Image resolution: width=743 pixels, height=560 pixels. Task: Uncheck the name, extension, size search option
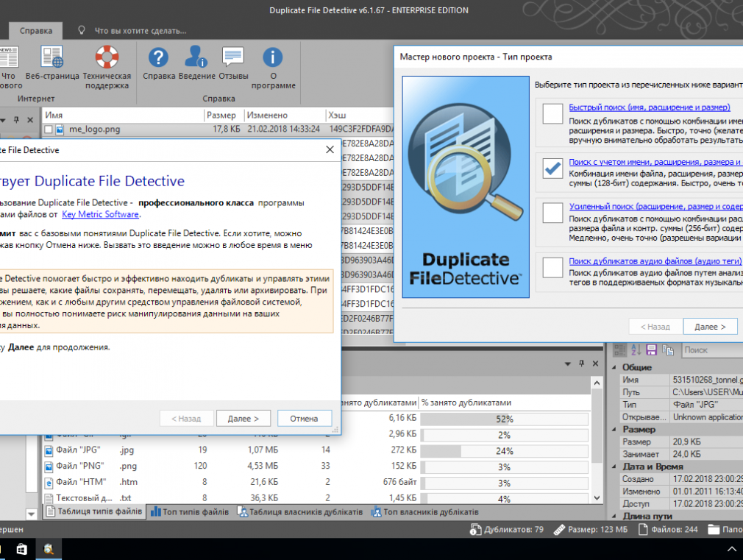pyautogui.click(x=552, y=169)
